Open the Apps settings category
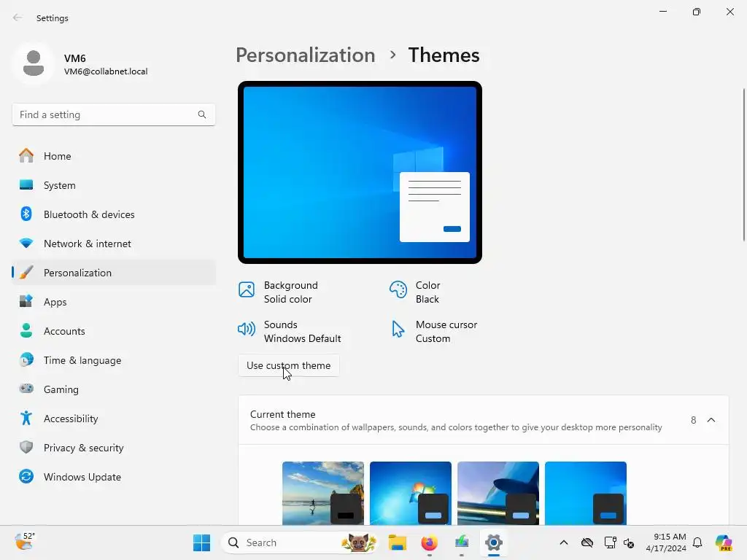The image size is (747, 560). click(x=113, y=302)
